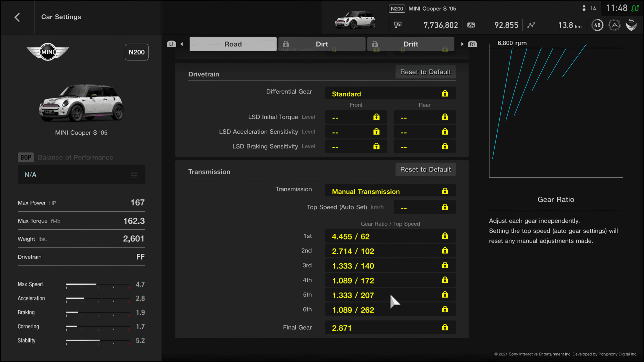
Task: Click the N200 class badge on left panel
Action: tap(137, 52)
